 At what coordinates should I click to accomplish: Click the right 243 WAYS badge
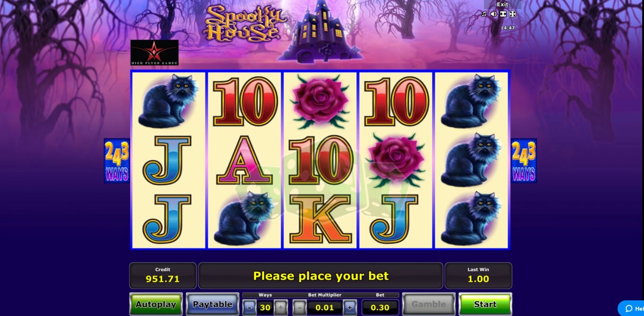(524, 161)
